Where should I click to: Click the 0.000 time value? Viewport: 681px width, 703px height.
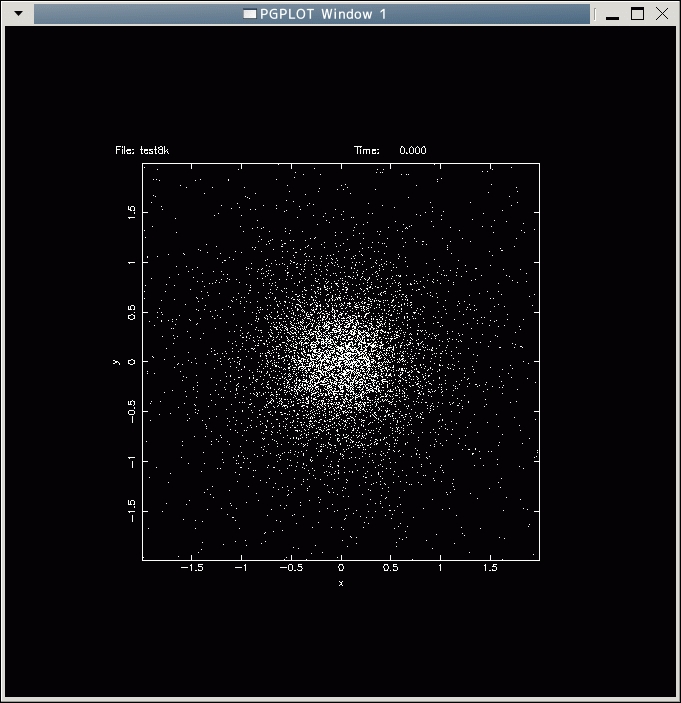click(x=412, y=151)
